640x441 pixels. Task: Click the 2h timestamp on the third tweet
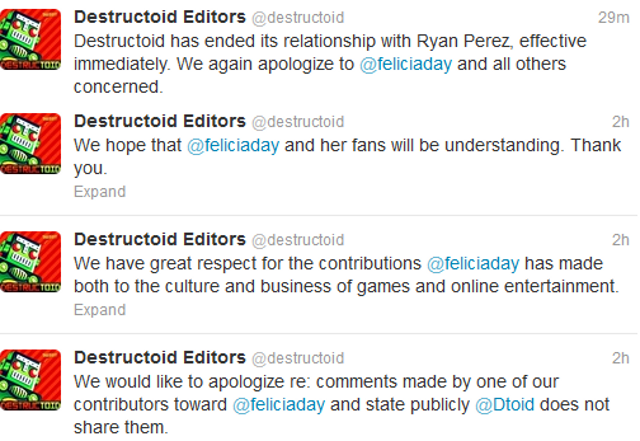(620, 240)
